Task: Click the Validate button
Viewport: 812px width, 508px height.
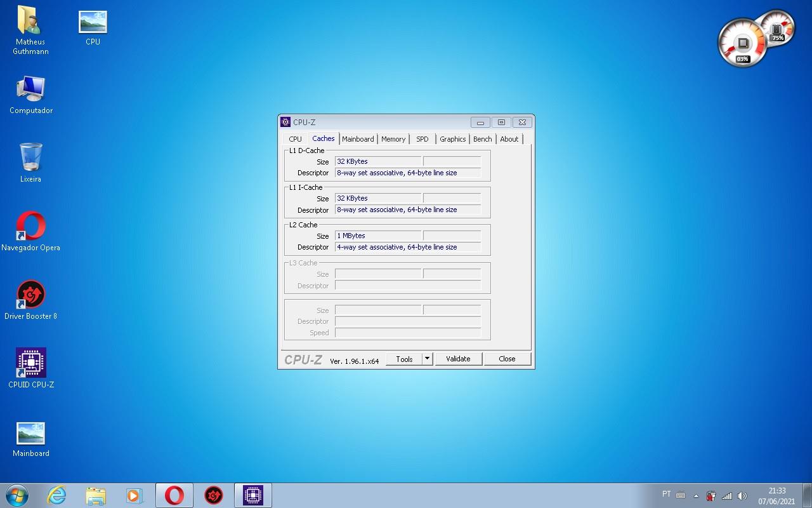Action: click(458, 359)
